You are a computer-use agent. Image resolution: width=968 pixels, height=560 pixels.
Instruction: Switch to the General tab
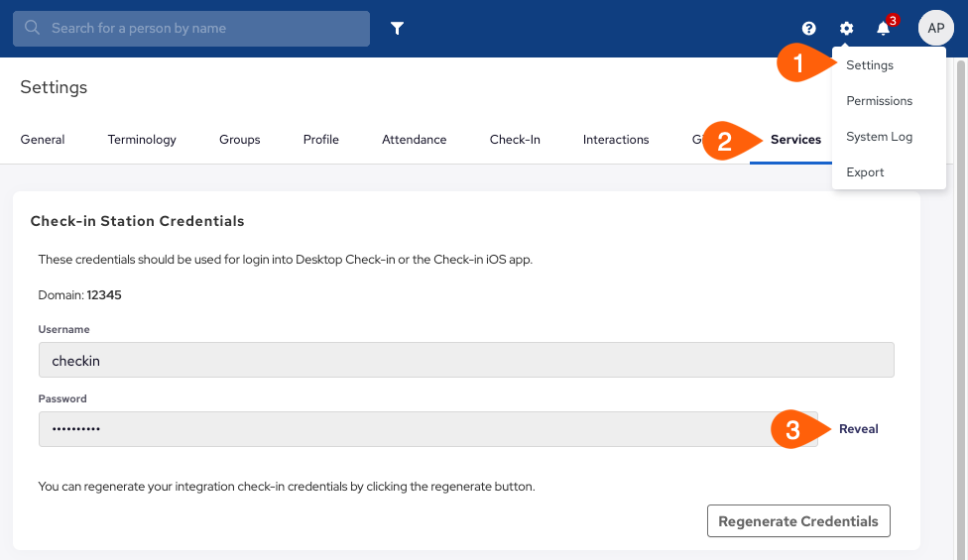[43, 140]
